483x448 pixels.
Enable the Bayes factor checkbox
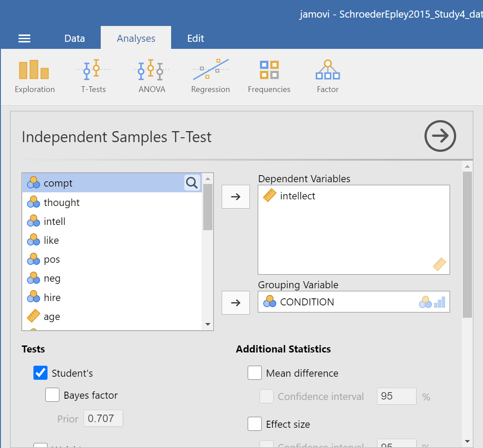tap(52, 395)
